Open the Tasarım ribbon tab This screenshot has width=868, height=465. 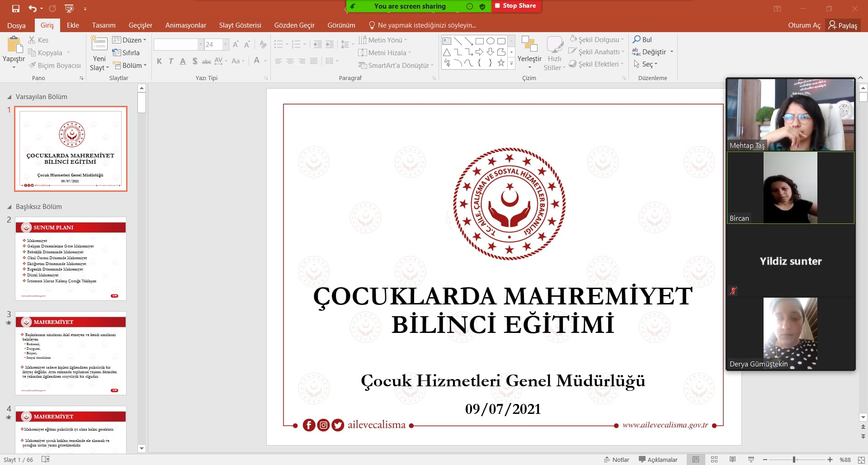coord(104,25)
